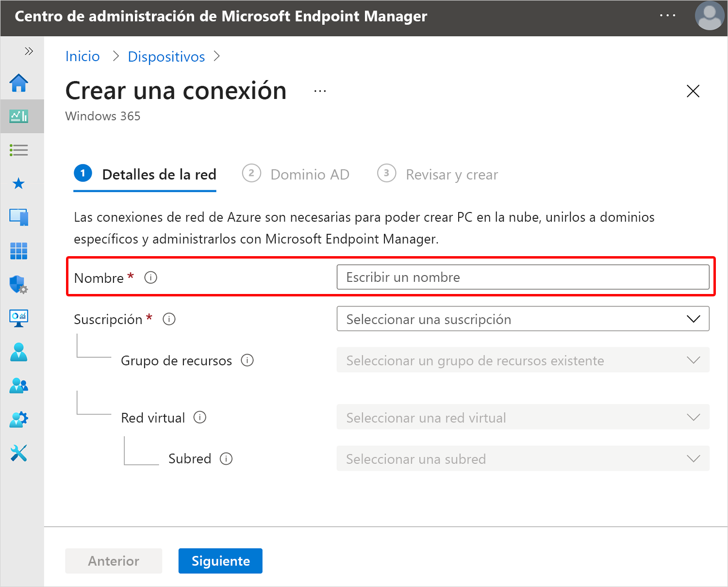Select the Detalles de la red tab
Viewport: 728px width, 587px height.
pos(145,175)
